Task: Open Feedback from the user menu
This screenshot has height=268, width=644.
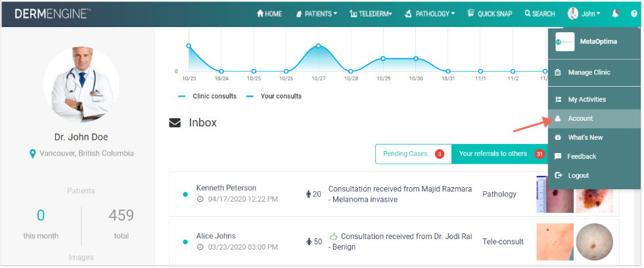Action: [594, 156]
